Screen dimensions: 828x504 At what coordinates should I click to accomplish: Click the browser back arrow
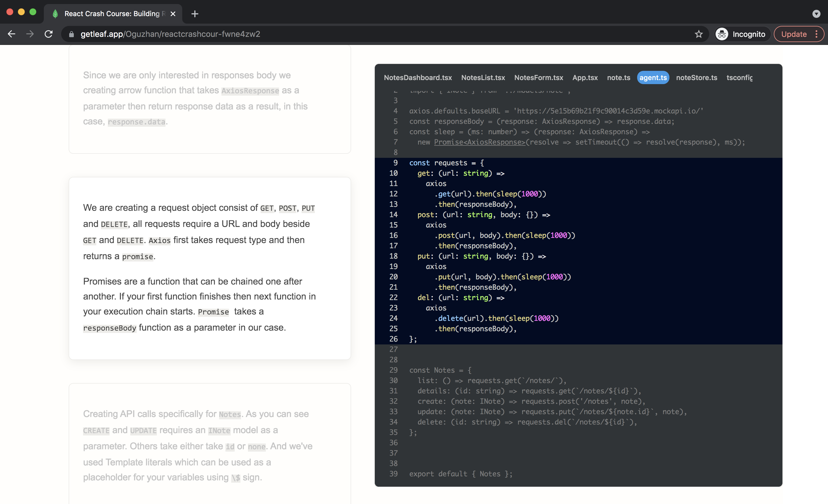click(12, 34)
